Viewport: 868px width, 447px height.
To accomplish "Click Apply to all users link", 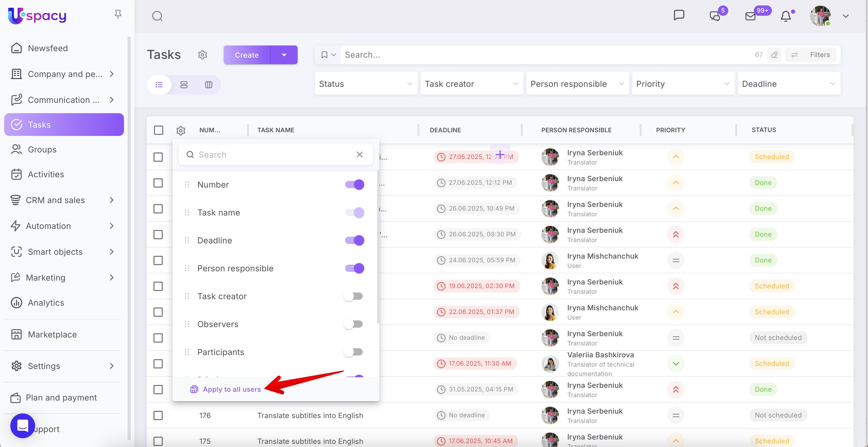I will [x=231, y=389].
